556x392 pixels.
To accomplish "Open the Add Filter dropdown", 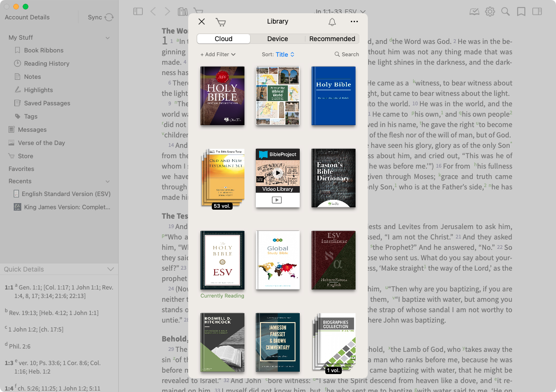I will (218, 54).
